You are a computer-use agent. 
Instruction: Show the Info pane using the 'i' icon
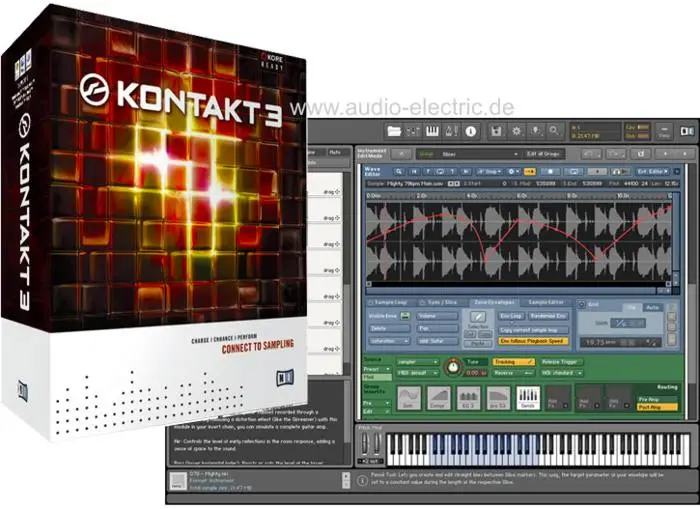click(471, 131)
